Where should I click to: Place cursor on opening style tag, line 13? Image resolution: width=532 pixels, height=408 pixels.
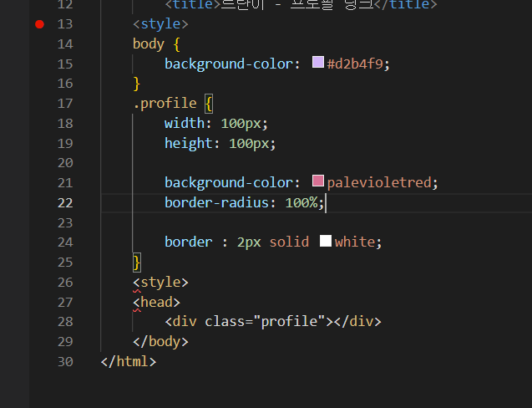click(x=160, y=24)
